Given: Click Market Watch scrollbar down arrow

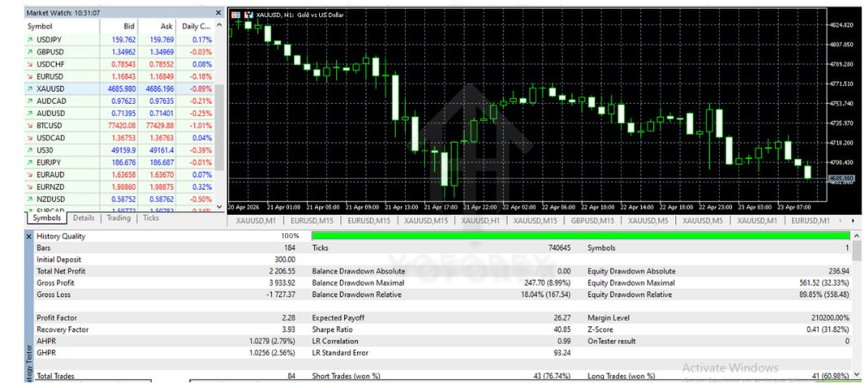Looking at the screenshot, I should (219, 206).
